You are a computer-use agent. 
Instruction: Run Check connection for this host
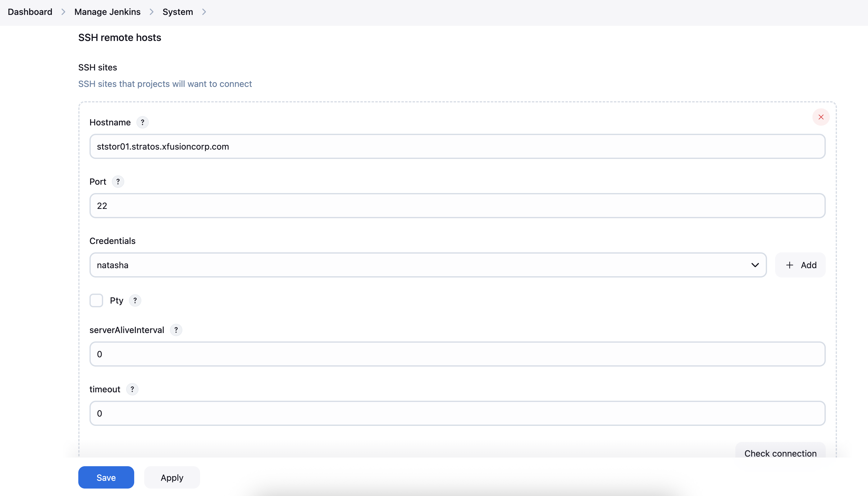click(x=781, y=453)
